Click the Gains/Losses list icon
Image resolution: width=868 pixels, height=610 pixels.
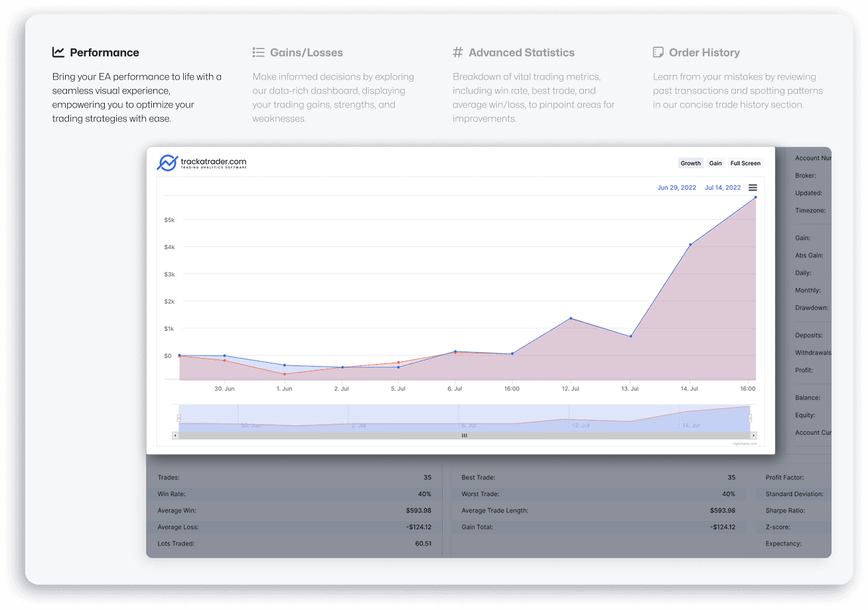tap(258, 52)
